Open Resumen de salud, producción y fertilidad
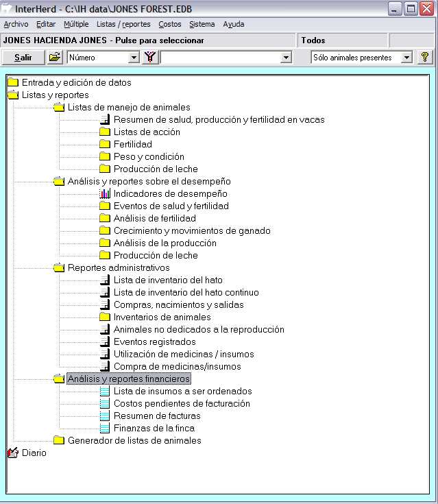 tap(219, 119)
